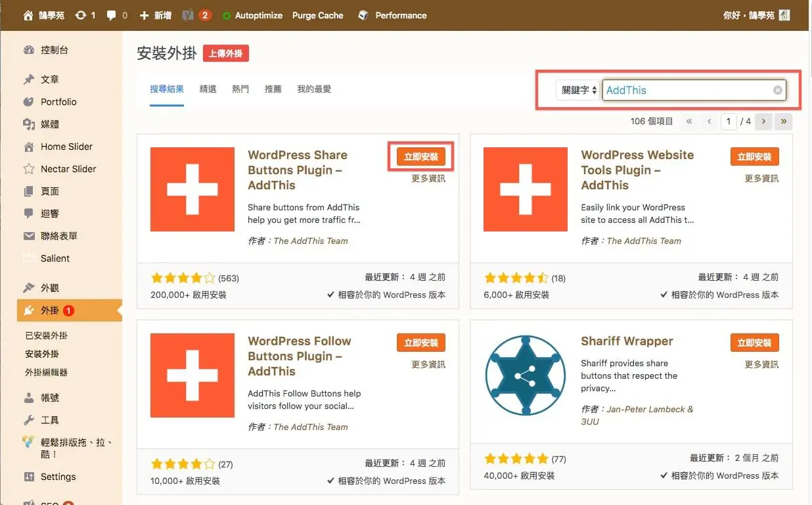Go to the next page of results

click(x=763, y=121)
